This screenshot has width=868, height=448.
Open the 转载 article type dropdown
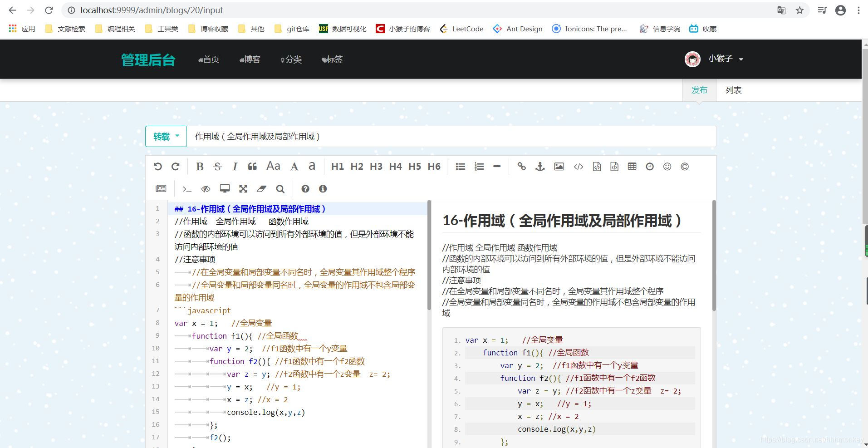pos(165,136)
